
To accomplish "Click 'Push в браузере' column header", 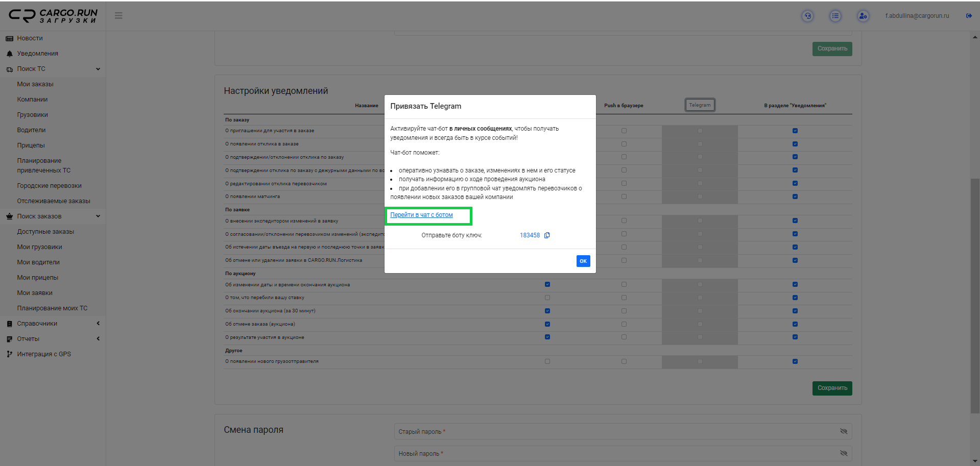I will pos(624,106).
